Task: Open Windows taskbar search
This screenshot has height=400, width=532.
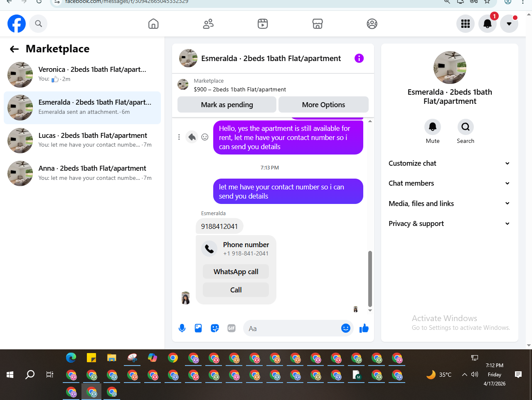Action: point(30,375)
